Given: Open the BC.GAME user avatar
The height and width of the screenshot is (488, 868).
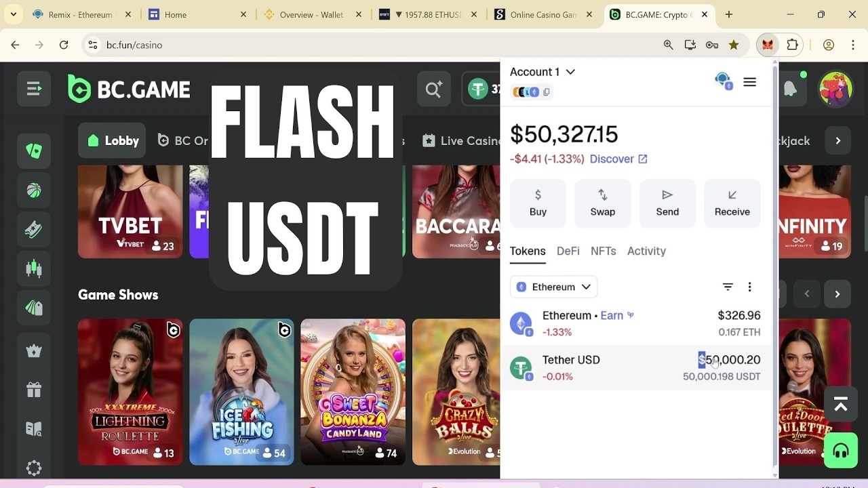Looking at the screenshot, I should pos(835,89).
